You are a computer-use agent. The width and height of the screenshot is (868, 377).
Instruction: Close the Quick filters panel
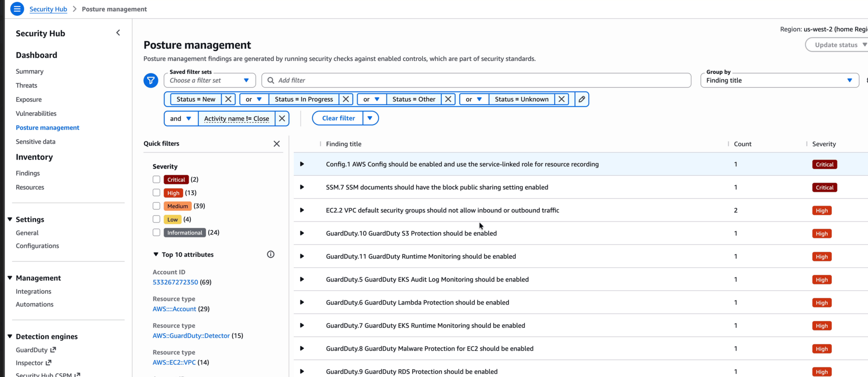[277, 144]
